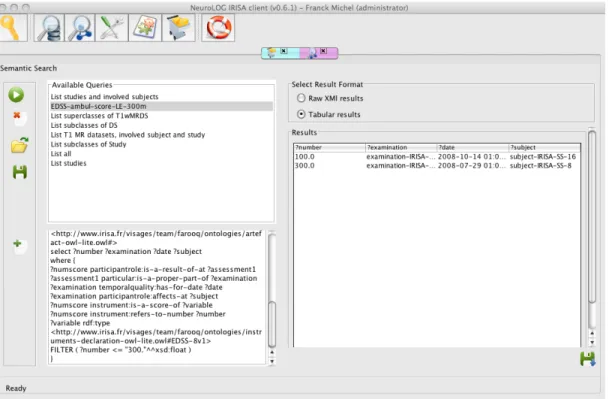Delete query using the red X icon

coord(19,118)
